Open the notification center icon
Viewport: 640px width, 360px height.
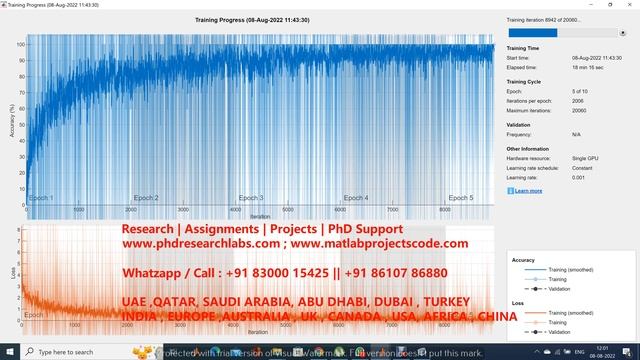(x=627, y=352)
